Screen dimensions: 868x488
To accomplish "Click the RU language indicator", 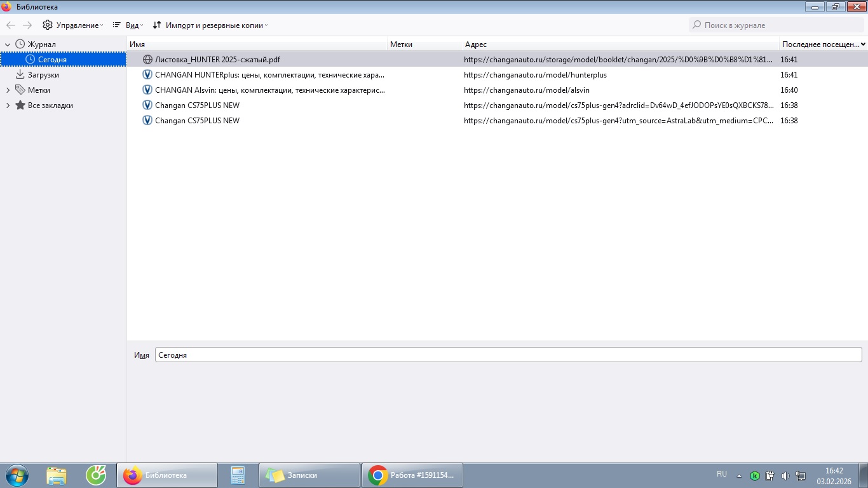I will coord(722,475).
